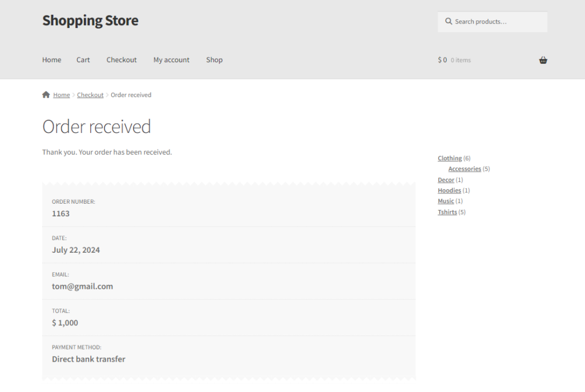The height and width of the screenshot is (392, 585).
Task: Open the Hoodies category
Action: coord(449,191)
